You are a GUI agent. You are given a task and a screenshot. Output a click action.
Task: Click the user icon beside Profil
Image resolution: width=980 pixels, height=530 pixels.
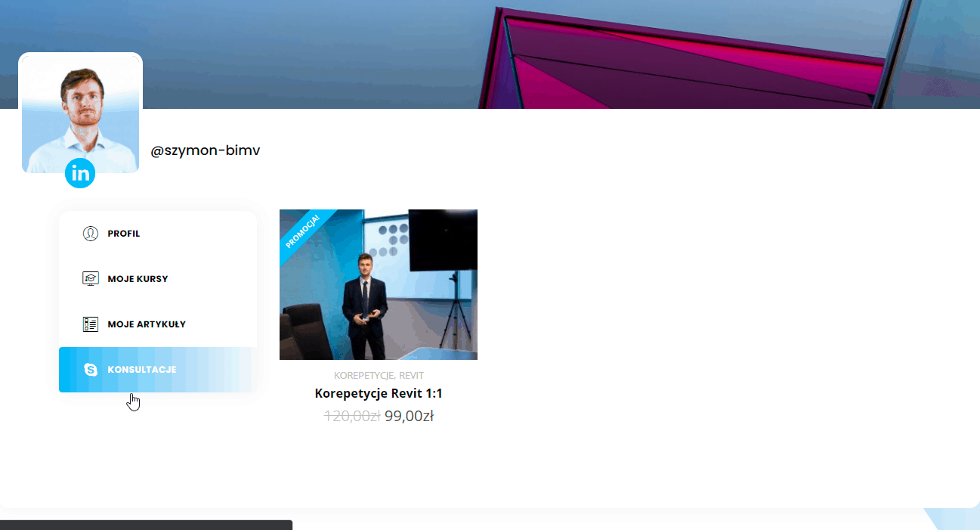pyautogui.click(x=91, y=234)
